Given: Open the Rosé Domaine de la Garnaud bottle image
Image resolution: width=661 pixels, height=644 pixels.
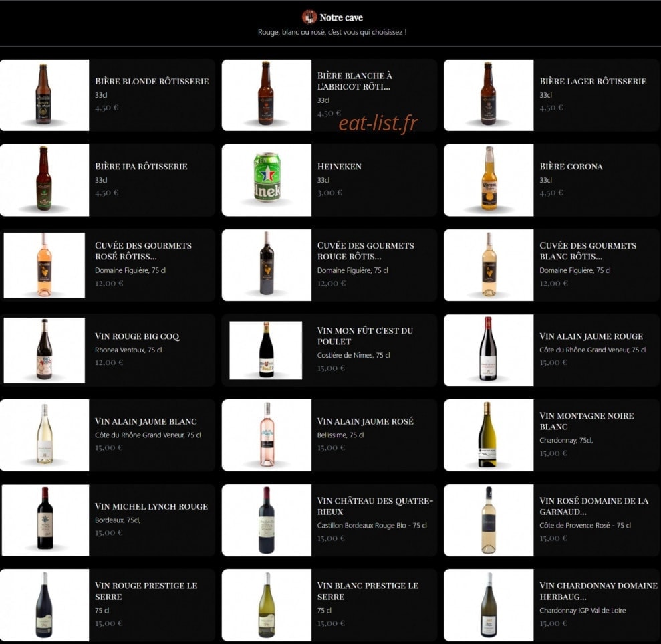Looking at the screenshot, I should (x=489, y=520).
